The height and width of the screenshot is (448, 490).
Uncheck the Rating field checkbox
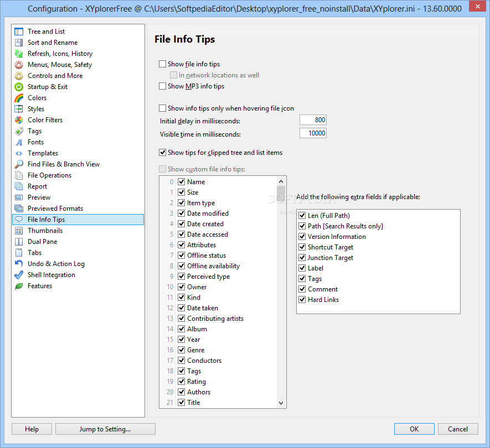181,382
